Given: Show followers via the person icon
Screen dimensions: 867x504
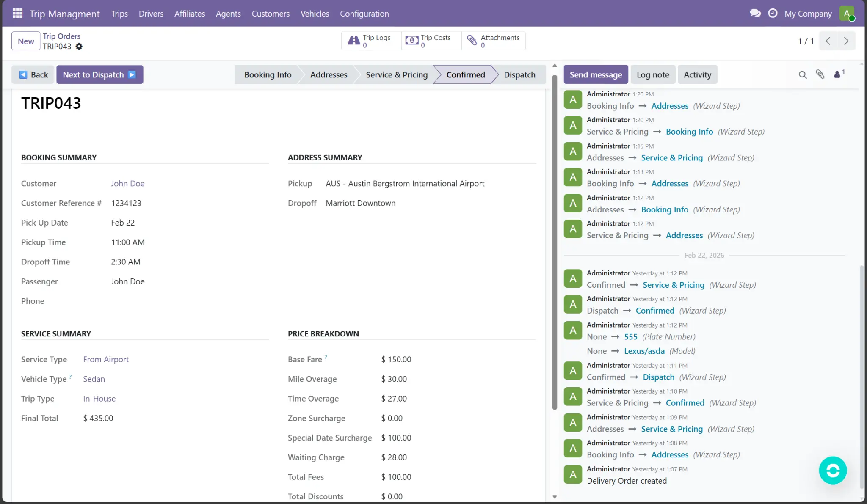Looking at the screenshot, I should pos(837,75).
